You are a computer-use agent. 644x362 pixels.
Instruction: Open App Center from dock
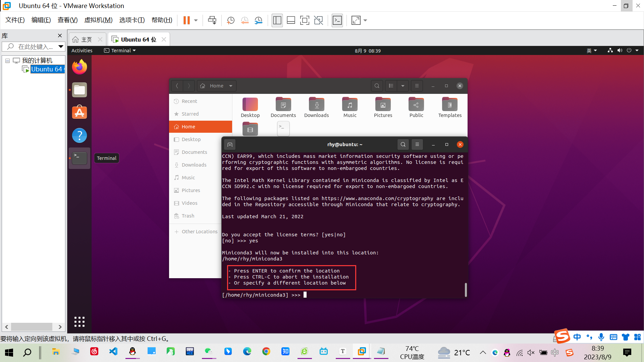[x=79, y=112]
